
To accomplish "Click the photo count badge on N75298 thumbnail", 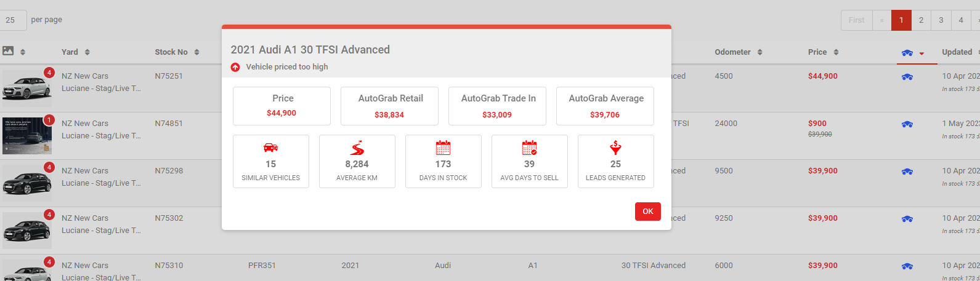I will pos(49,167).
